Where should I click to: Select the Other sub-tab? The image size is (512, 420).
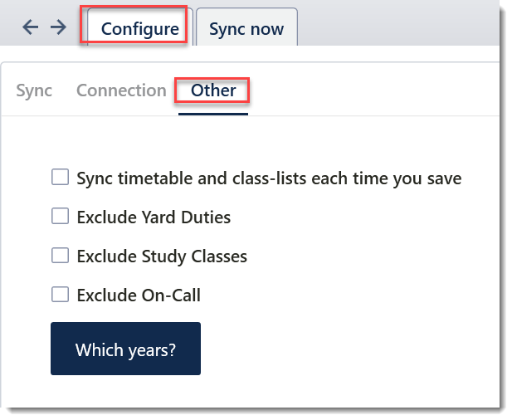pos(213,90)
